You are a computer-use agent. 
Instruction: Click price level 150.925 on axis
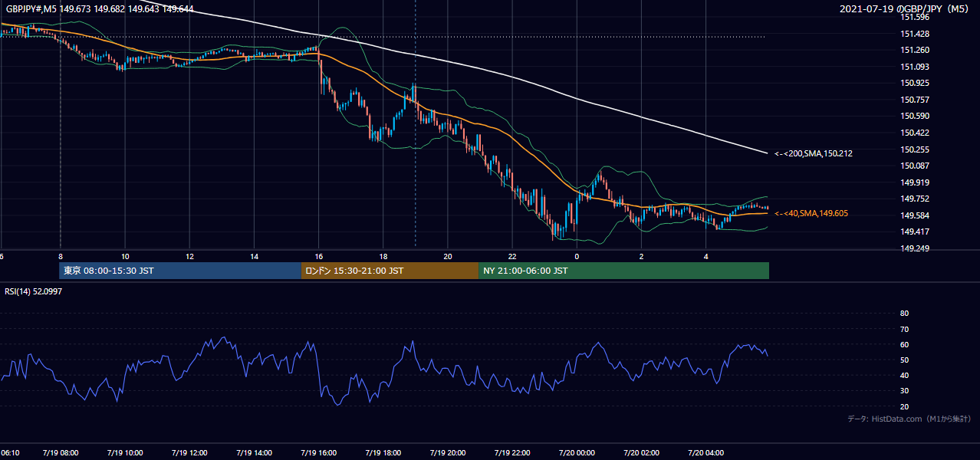[914, 83]
